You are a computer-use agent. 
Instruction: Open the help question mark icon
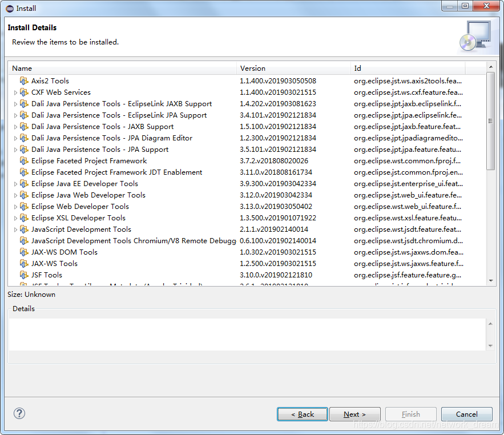tap(19, 413)
